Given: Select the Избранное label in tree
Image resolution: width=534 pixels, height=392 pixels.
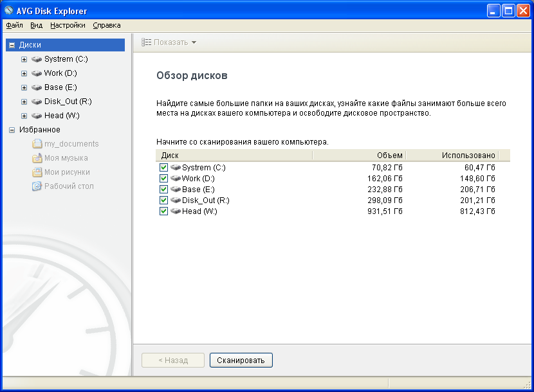Looking at the screenshot, I should click(x=39, y=130).
